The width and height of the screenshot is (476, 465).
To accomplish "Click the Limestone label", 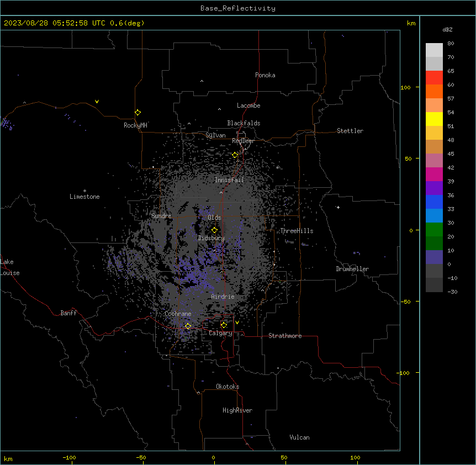I will coord(84,197).
